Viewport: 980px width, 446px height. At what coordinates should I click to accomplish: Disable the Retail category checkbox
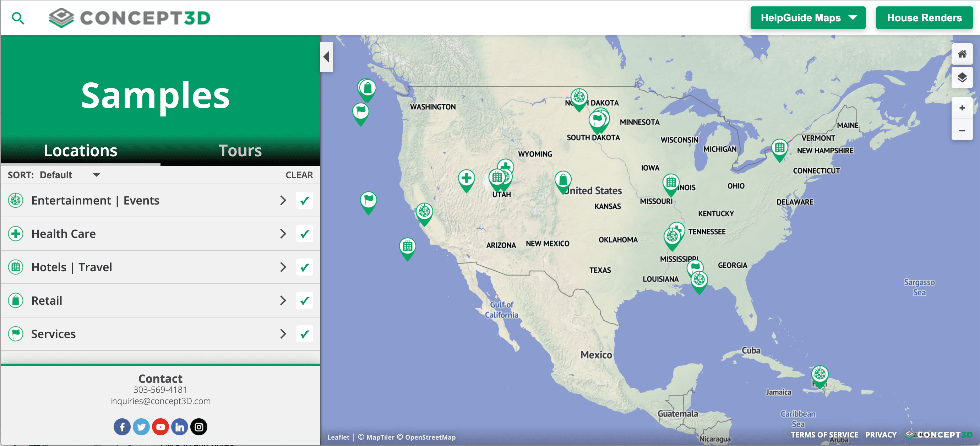click(x=304, y=300)
